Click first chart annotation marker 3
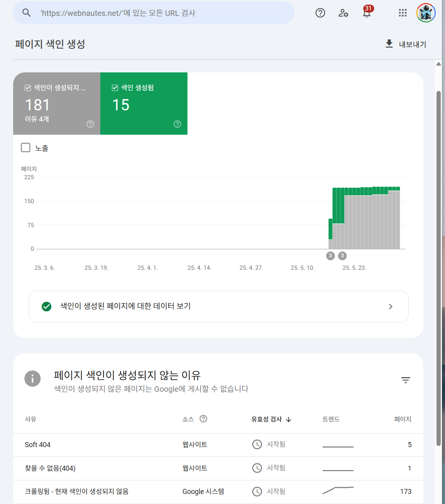This screenshot has height=504, width=445. [330, 255]
